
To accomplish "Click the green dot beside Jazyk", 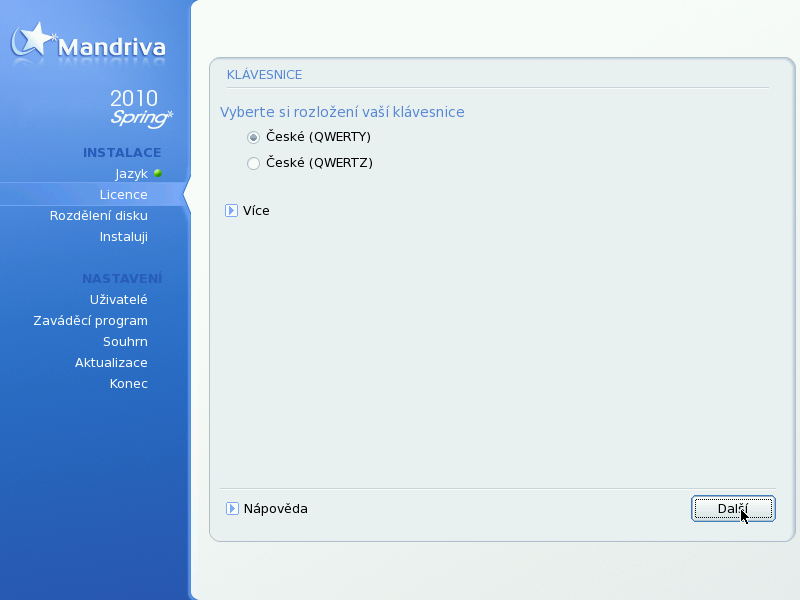I will [x=157, y=173].
